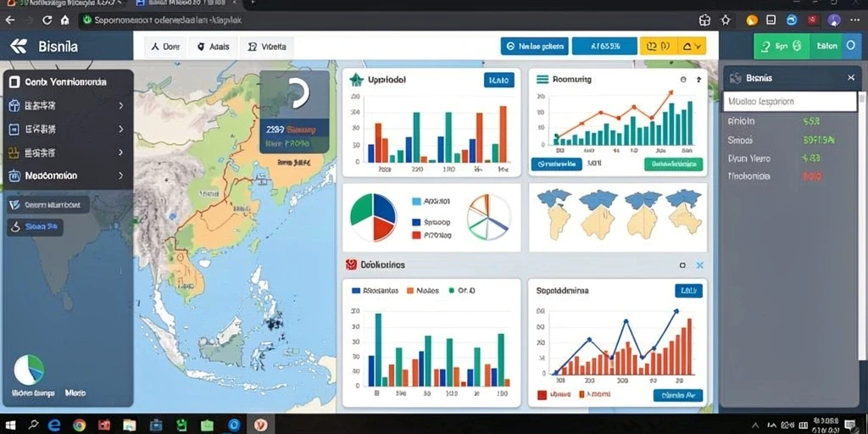Click the green Spn button
Image resolution: width=868 pixels, height=434 pixels.
pyautogui.click(x=782, y=47)
